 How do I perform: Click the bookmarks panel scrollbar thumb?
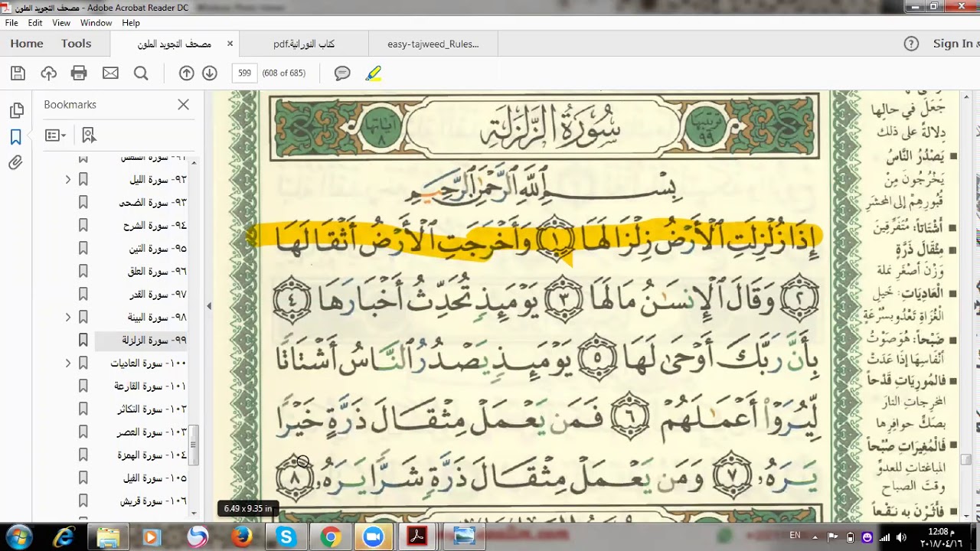click(194, 445)
